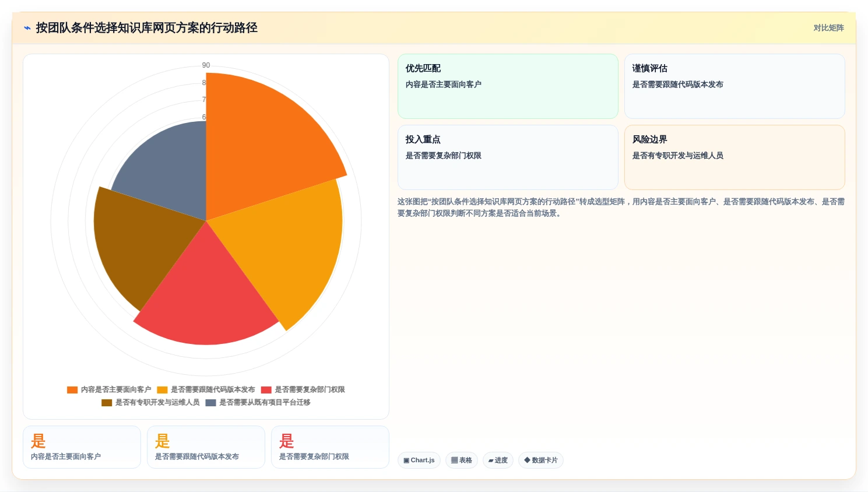Click the 进度 tag chip

(x=498, y=461)
